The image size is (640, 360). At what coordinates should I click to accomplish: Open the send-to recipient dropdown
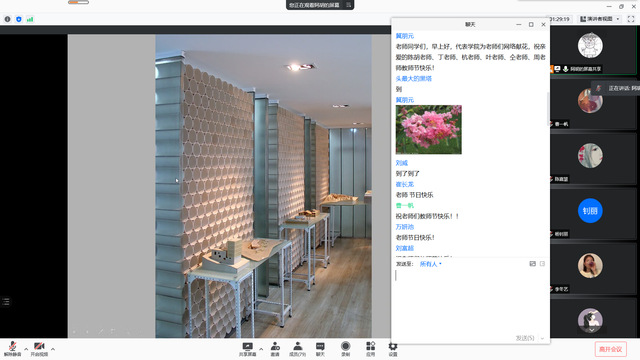[431, 264]
